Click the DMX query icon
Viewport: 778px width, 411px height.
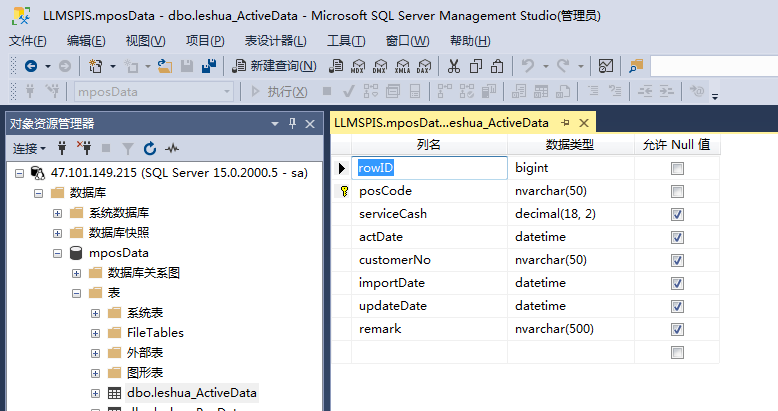tap(380, 66)
